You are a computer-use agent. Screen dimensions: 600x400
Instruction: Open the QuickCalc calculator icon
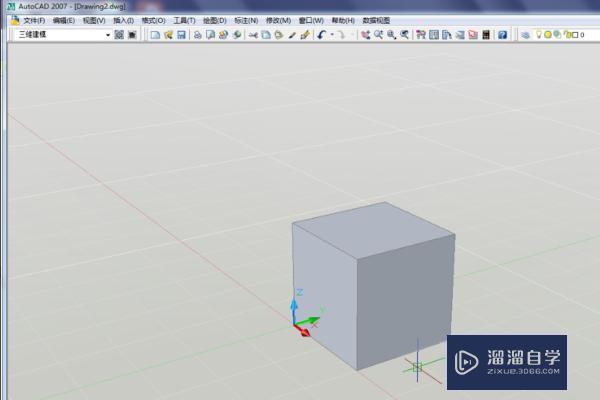point(486,35)
